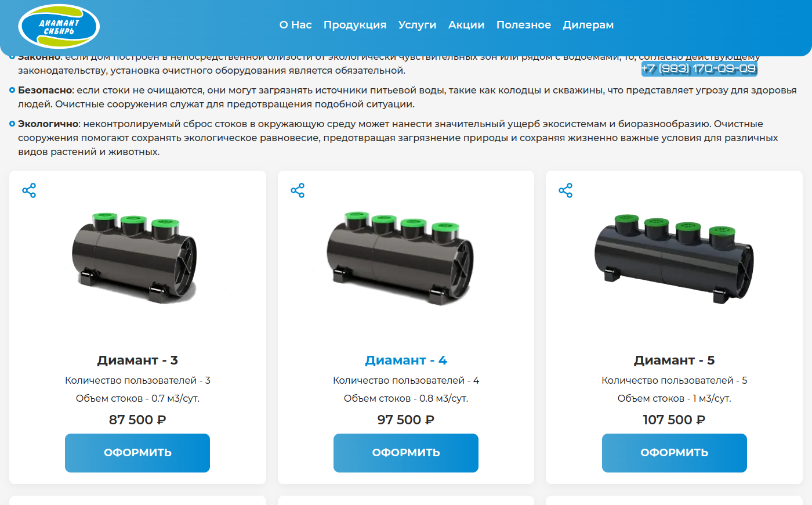
Task: Open the Дилерам page
Action: 588,25
